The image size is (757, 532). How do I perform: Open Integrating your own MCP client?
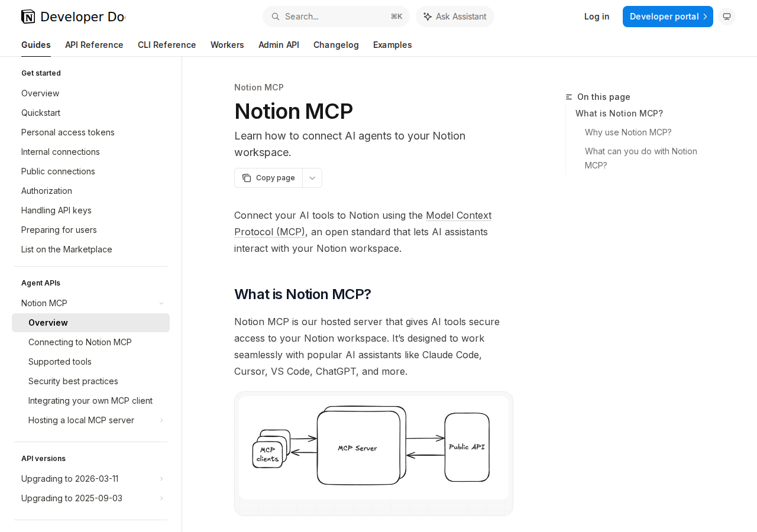(90, 401)
